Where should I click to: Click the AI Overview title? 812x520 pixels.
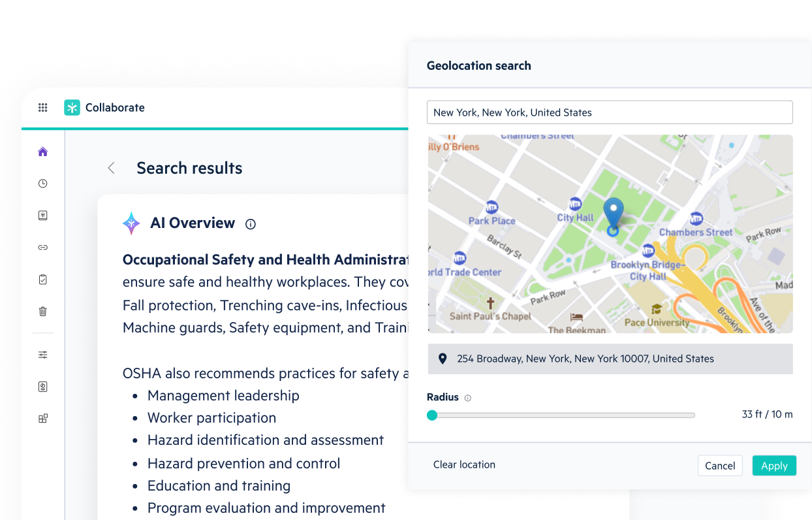pyautogui.click(x=193, y=223)
